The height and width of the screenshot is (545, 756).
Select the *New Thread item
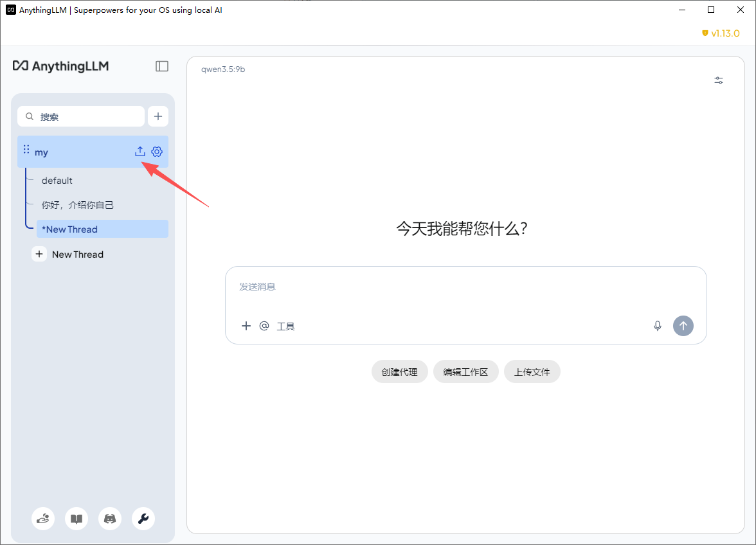coord(102,229)
